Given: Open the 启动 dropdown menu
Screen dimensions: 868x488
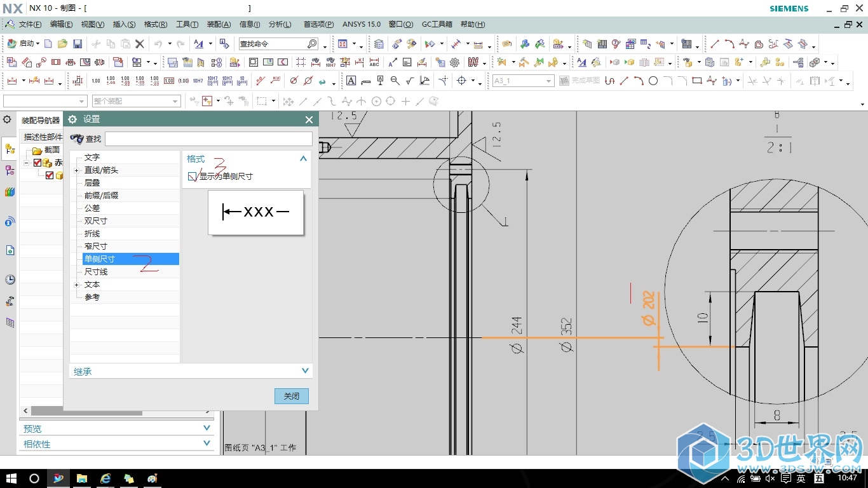Looking at the screenshot, I should point(24,44).
